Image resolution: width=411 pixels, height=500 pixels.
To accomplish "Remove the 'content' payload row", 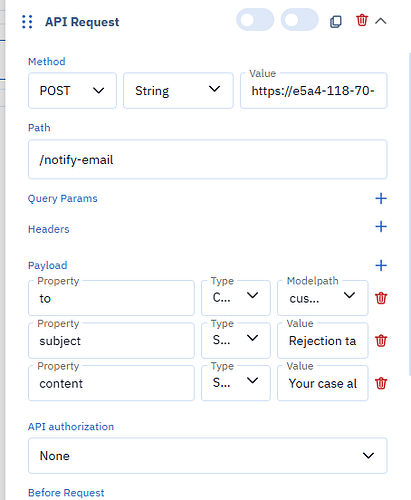I will pos(381,383).
